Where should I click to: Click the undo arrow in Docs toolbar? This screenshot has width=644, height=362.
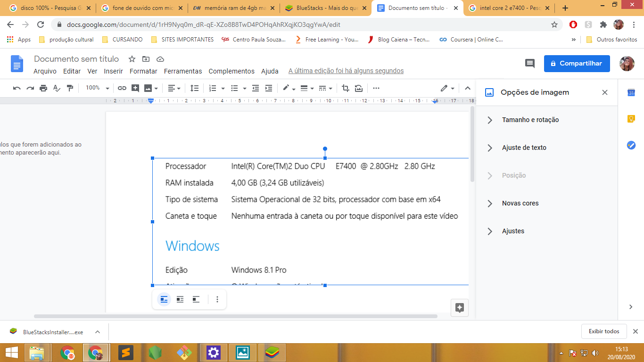pos(17,88)
